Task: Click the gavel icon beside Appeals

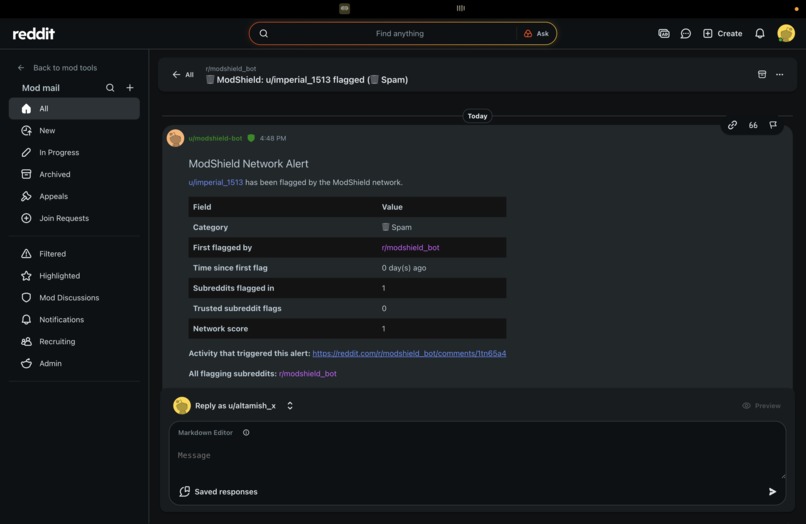Action: (x=26, y=196)
